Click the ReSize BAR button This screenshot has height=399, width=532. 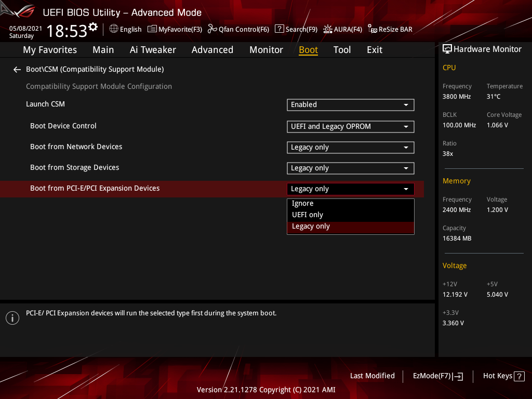[390, 29]
